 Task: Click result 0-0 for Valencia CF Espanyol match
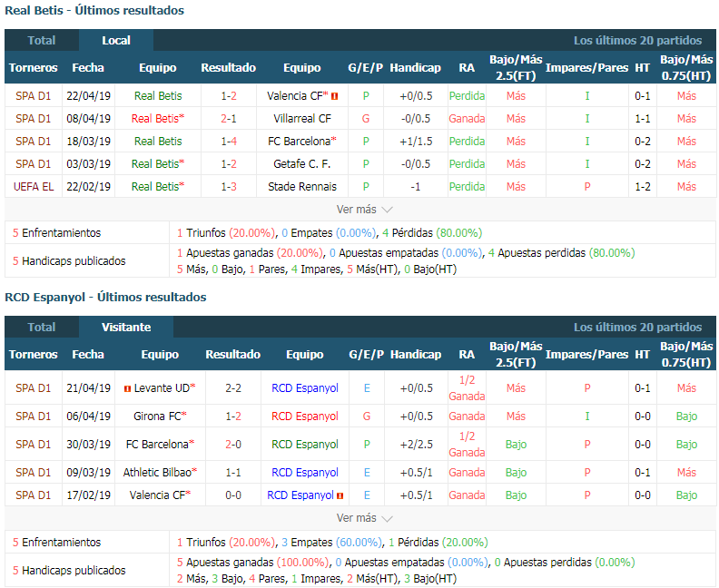(233, 495)
